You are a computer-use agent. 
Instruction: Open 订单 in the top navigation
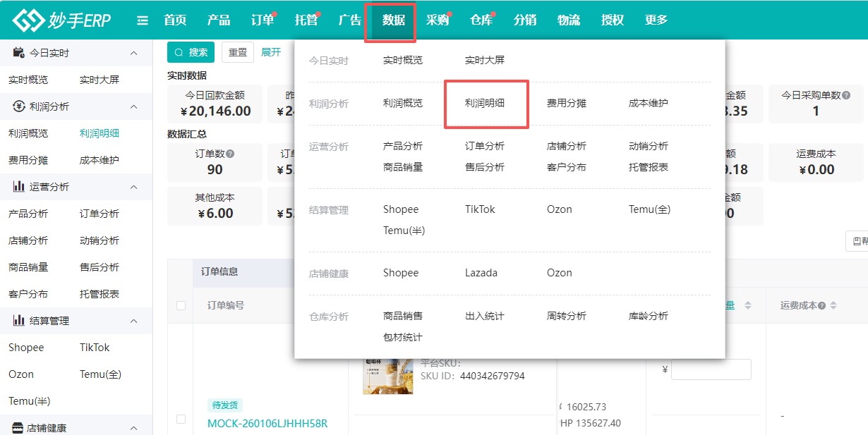[263, 20]
